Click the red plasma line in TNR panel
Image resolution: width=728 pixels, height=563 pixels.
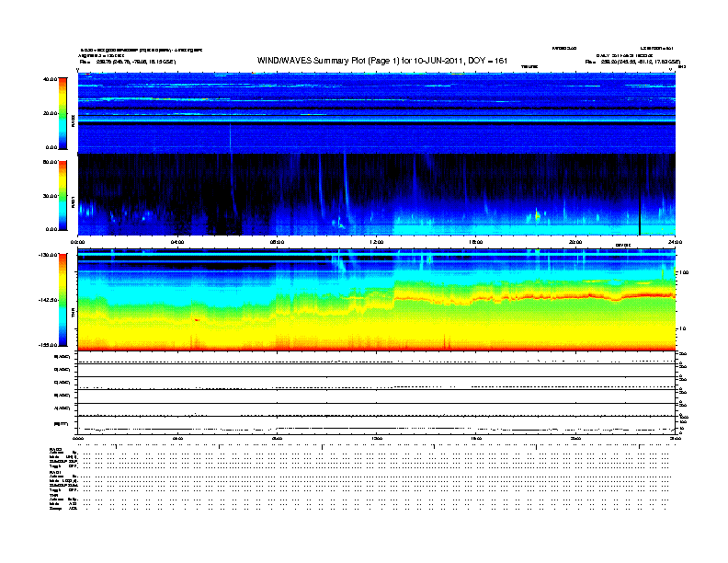(x=534, y=297)
